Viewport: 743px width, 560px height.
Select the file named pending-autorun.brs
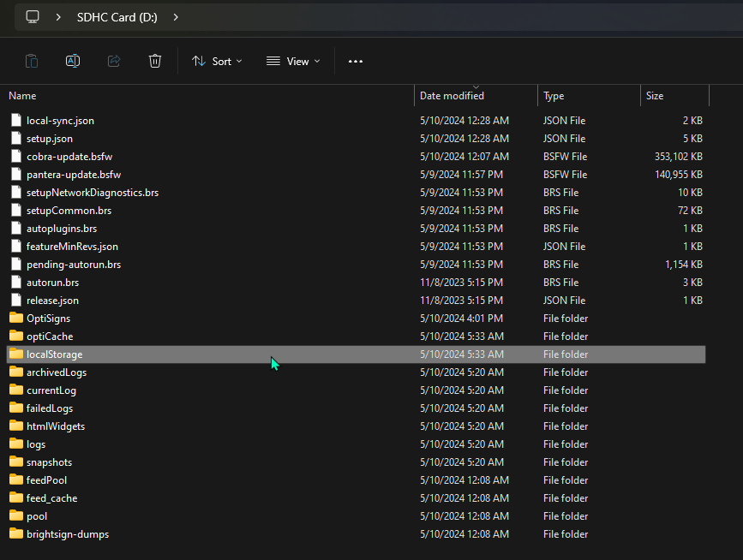pyautogui.click(x=74, y=265)
